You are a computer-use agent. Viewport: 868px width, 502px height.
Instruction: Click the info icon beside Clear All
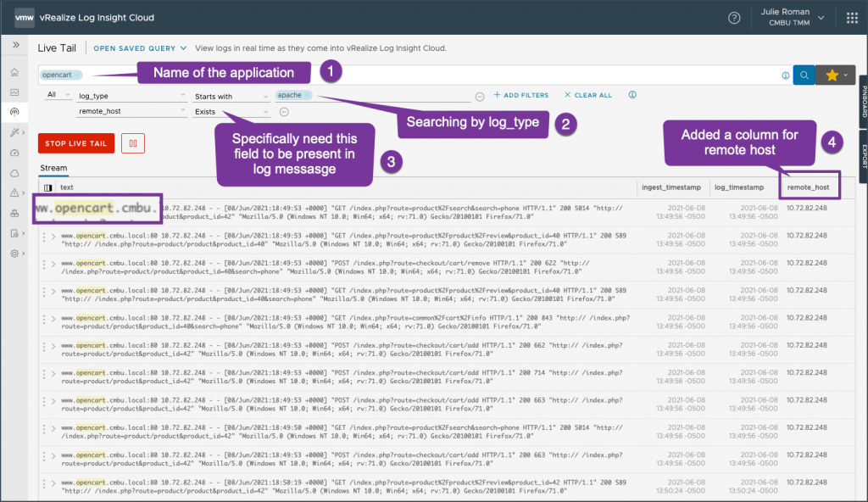pyautogui.click(x=632, y=95)
